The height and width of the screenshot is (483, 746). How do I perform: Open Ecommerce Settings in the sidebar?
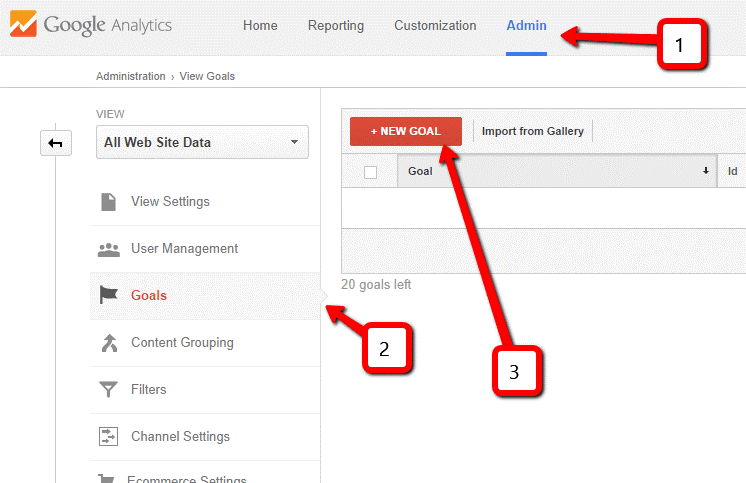tap(186, 477)
